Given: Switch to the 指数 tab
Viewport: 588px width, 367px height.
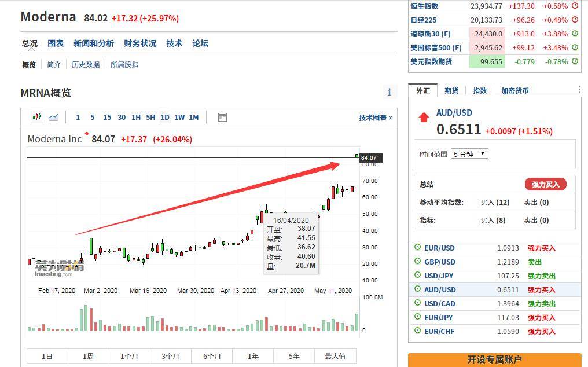Looking at the screenshot, I should coord(480,90).
